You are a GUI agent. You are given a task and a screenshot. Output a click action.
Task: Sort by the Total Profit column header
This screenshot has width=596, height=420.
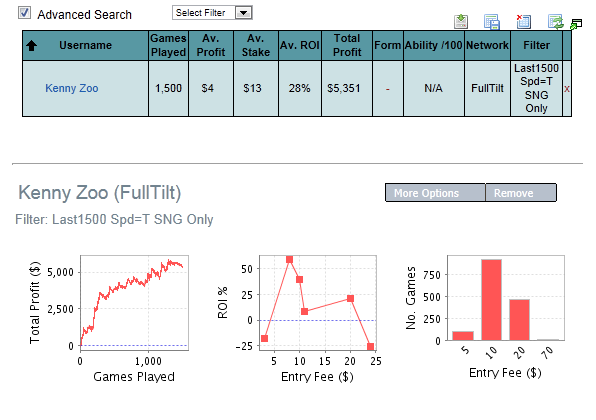(x=347, y=46)
